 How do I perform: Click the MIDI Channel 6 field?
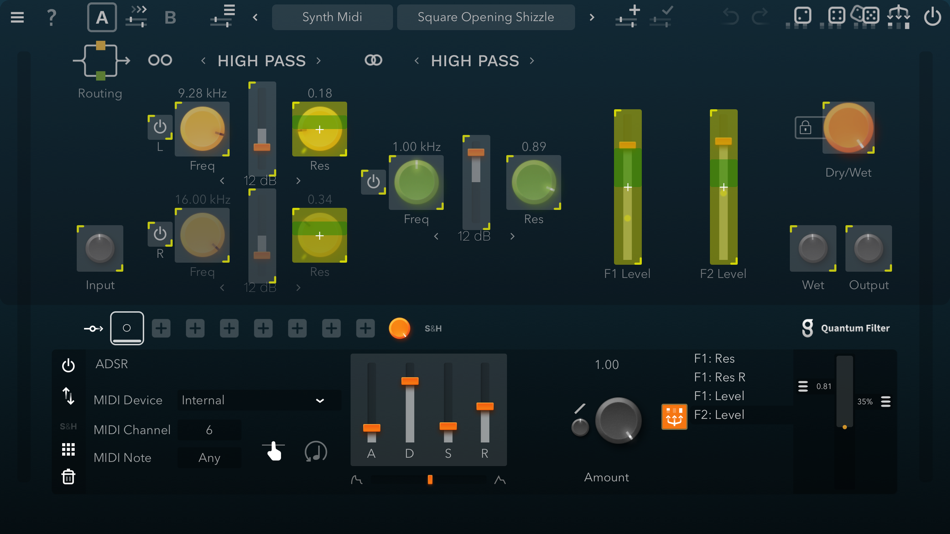point(209,430)
